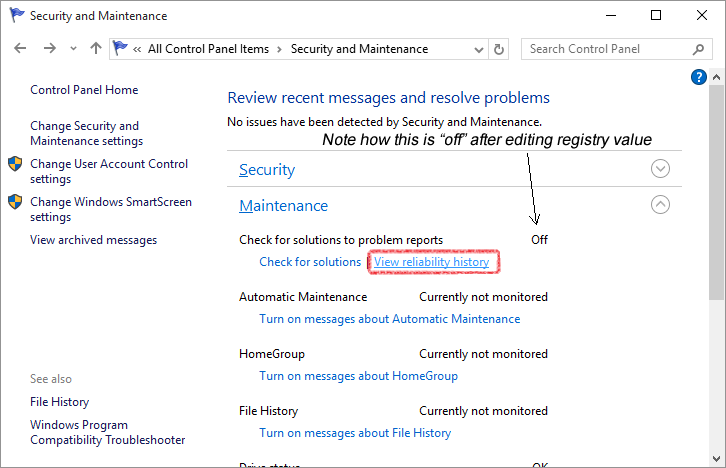Minimize the Security and Maintenance window

coord(611,15)
